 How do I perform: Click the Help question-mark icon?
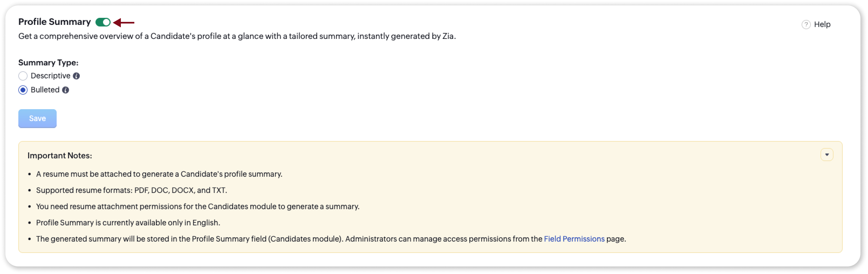(806, 25)
